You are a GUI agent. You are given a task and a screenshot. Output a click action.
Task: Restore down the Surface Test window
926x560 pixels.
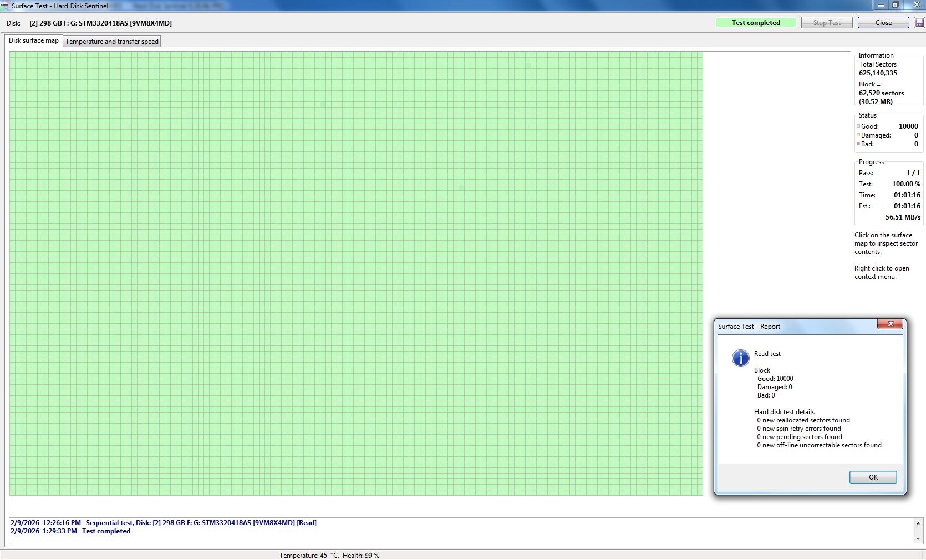(x=895, y=5)
